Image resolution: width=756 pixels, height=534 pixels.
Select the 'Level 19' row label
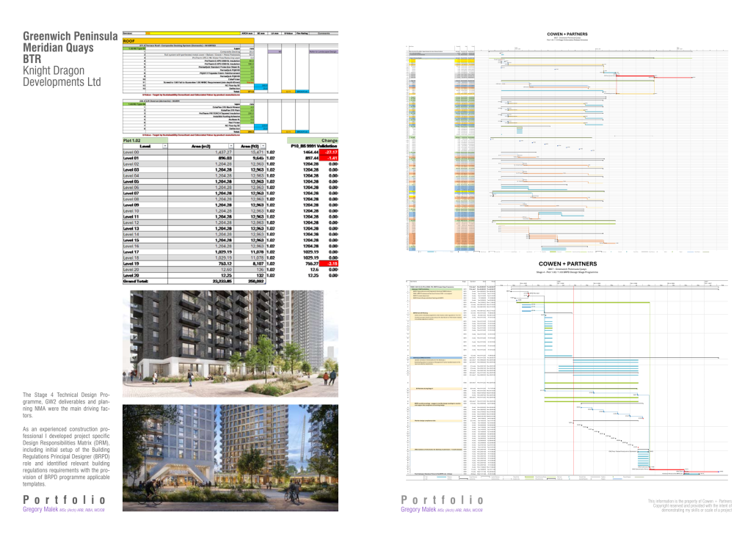click(x=131, y=263)
